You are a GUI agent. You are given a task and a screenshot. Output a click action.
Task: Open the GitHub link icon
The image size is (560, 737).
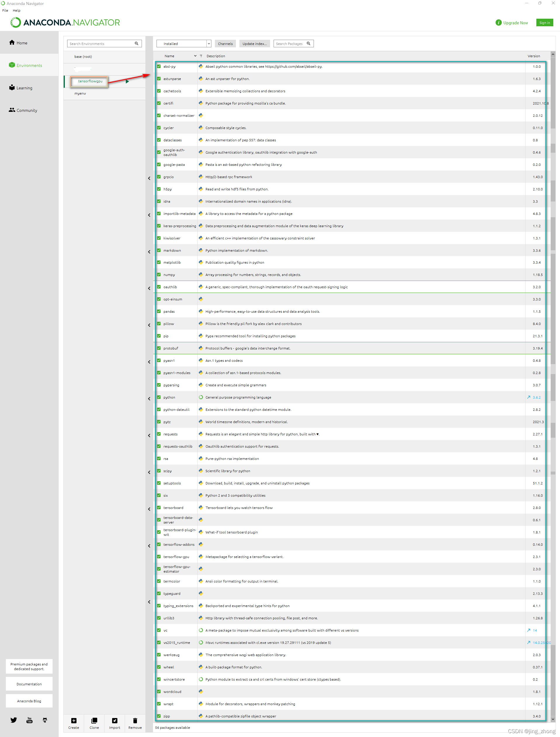(x=45, y=720)
